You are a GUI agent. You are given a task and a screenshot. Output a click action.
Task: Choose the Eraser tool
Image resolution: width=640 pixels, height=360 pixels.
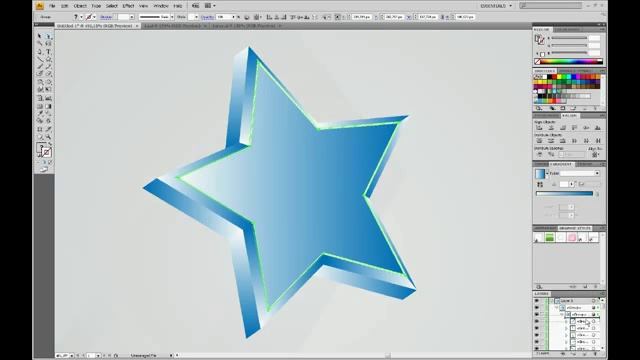tap(49, 74)
